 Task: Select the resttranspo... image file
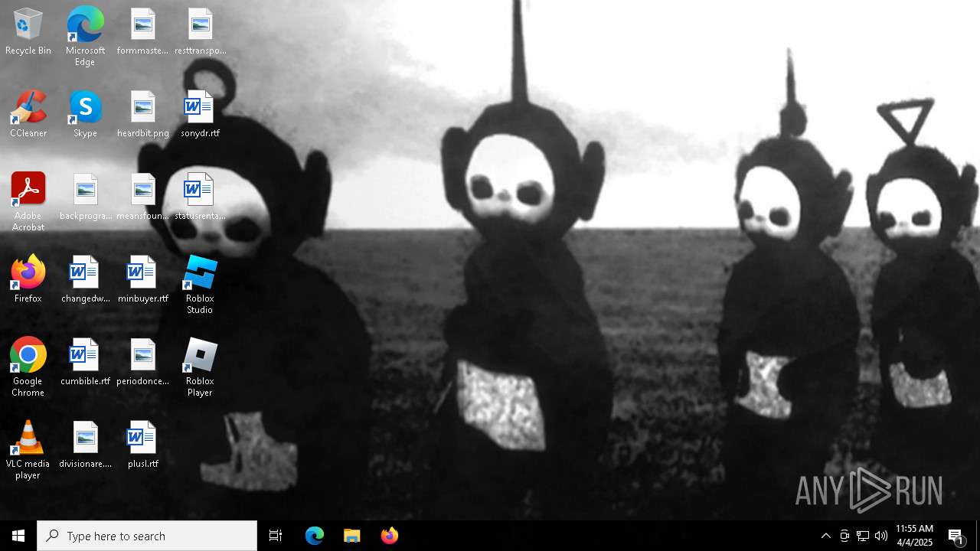click(x=200, y=32)
